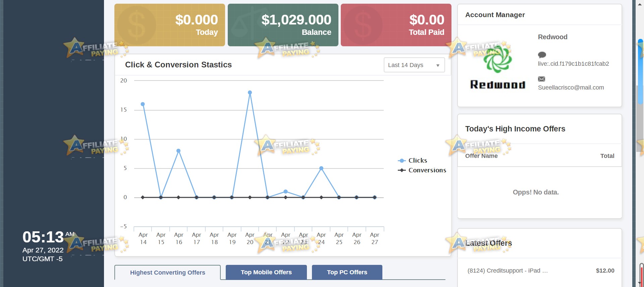Click the Redwood green swirl logo

click(x=497, y=59)
